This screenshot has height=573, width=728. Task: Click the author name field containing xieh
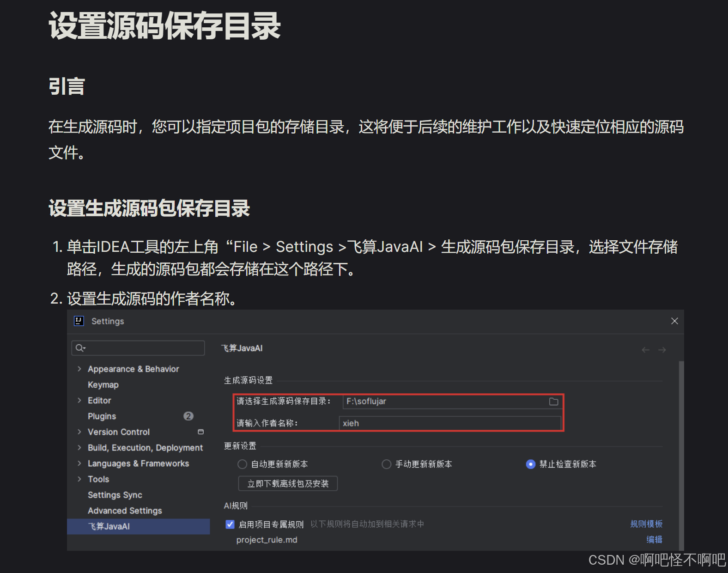click(x=450, y=423)
